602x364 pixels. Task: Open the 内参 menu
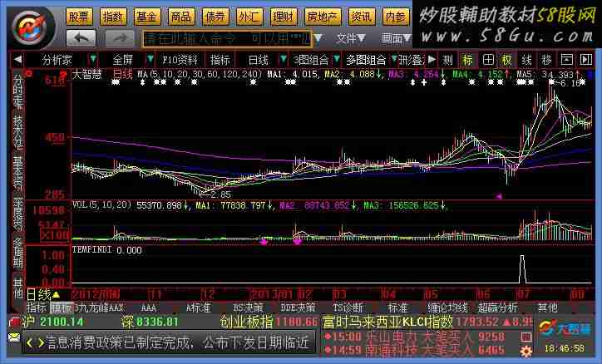tap(396, 17)
